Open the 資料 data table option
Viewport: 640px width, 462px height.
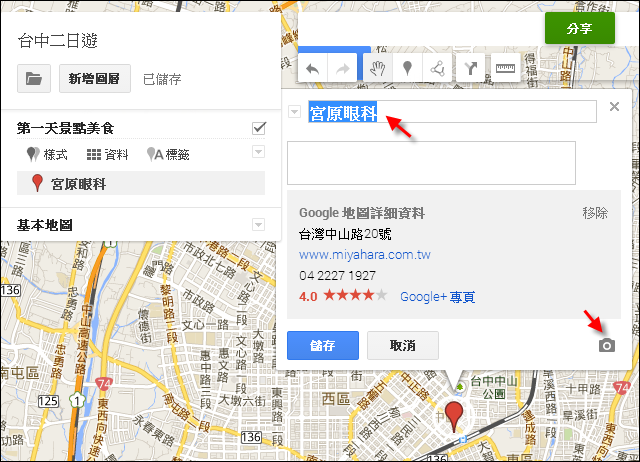[107, 155]
